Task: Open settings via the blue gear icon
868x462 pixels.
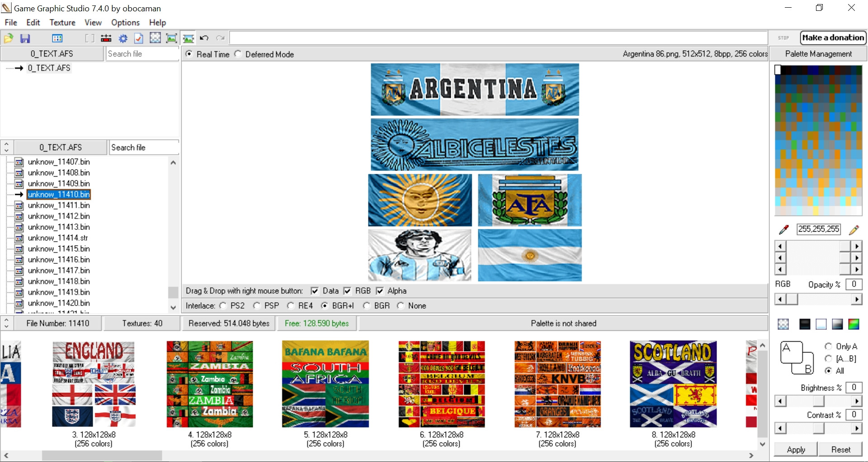Action: tap(123, 38)
